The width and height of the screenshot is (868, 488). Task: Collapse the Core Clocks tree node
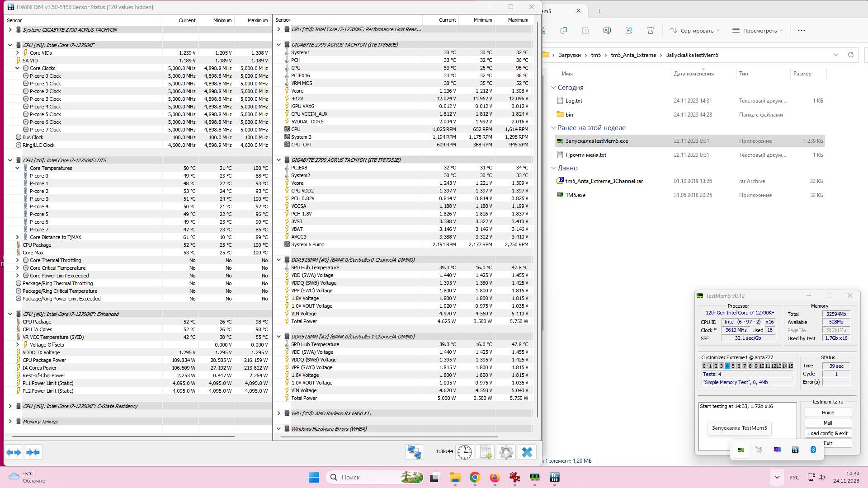[18, 68]
